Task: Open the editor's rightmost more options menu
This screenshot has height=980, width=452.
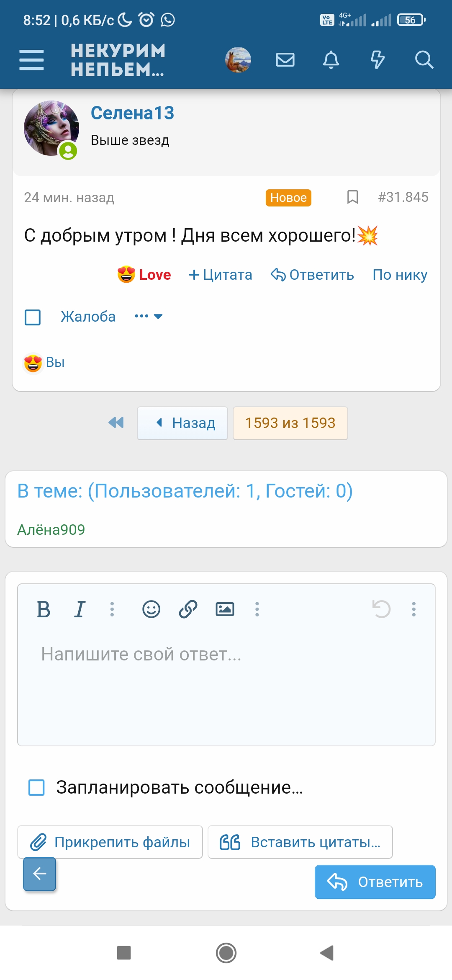Action: coord(413,609)
